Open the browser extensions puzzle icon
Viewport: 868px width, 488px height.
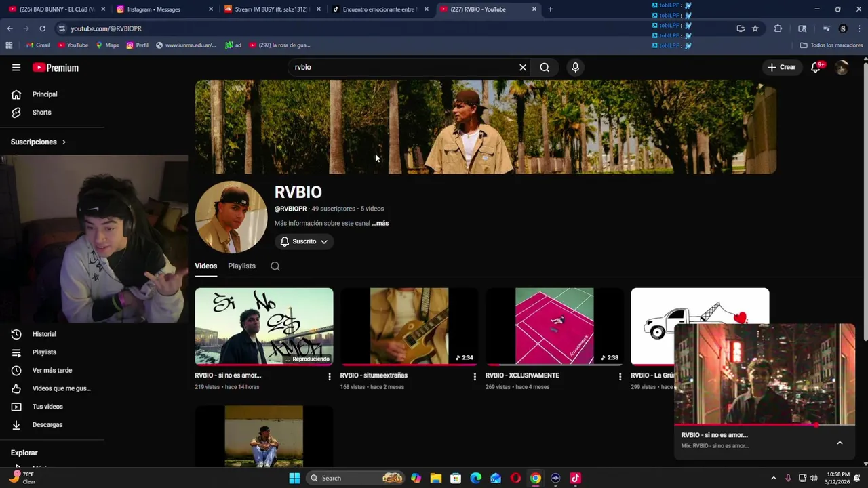point(778,28)
